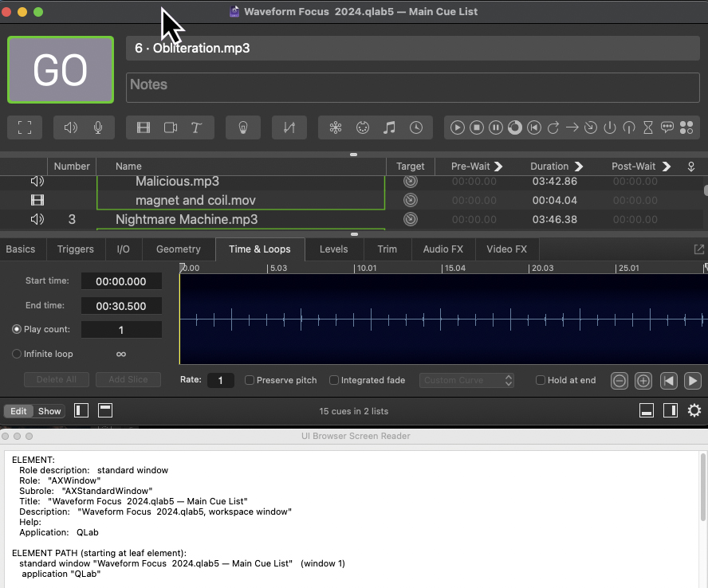This screenshot has height=588, width=708.
Task: Open the Audio FX tab
Action: coord(442,249)
